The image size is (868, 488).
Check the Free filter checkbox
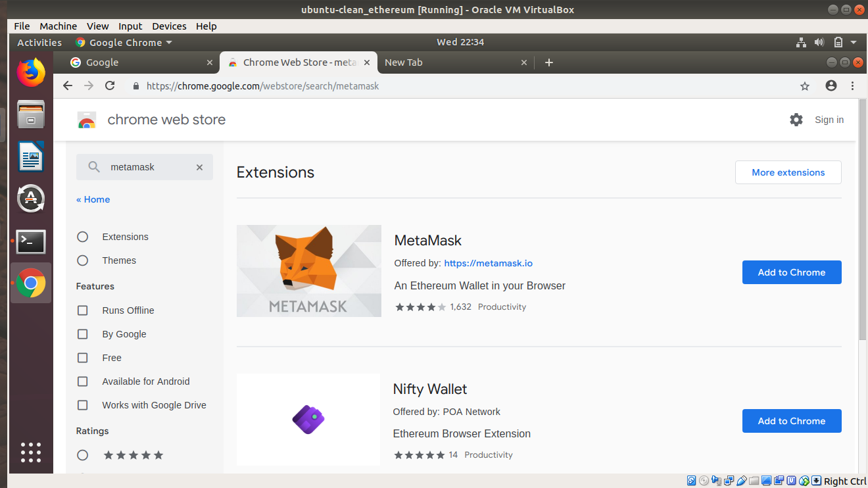coord(82,357)
